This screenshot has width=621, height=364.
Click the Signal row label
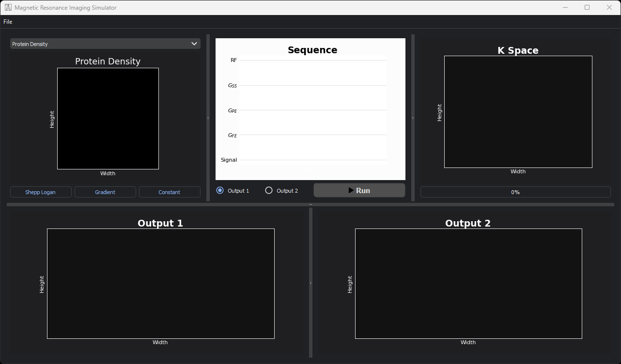coord(229,160)
